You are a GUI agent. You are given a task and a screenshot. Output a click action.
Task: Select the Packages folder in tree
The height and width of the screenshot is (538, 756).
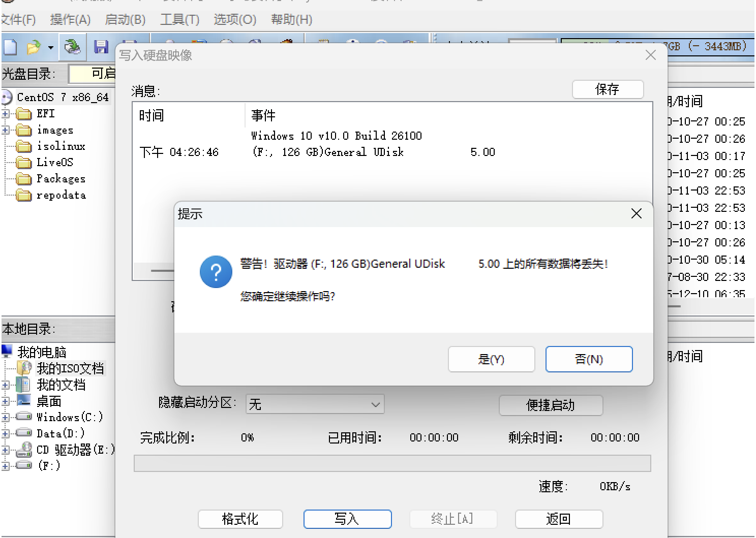pyautogui.click(x=61, y=179)
